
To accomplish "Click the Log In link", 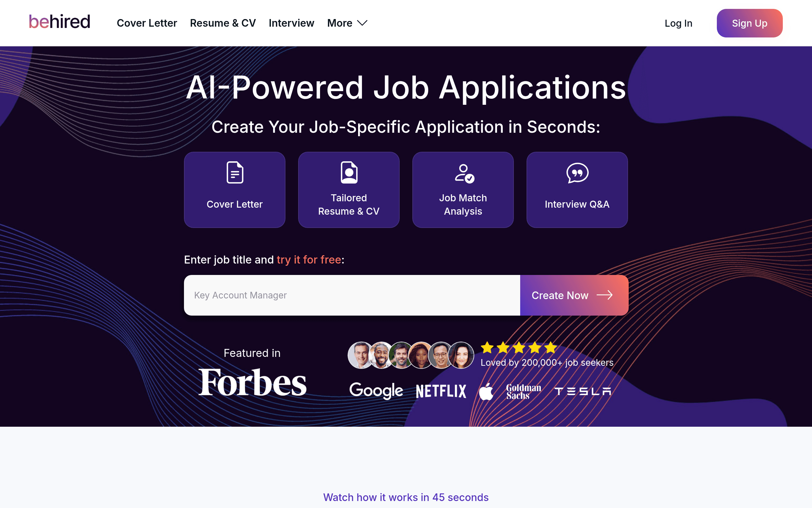I will click(678, 23).
